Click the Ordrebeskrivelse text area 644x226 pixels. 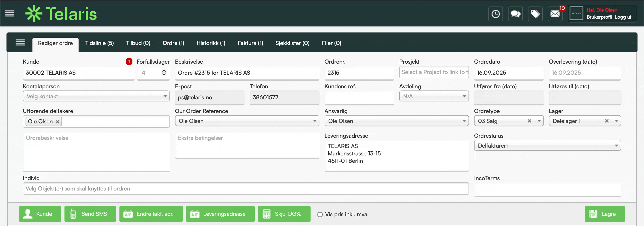click(96, 152)
